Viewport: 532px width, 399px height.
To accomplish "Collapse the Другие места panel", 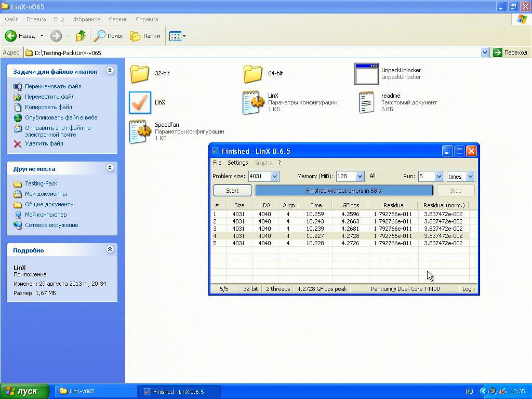I will [110, 168].
